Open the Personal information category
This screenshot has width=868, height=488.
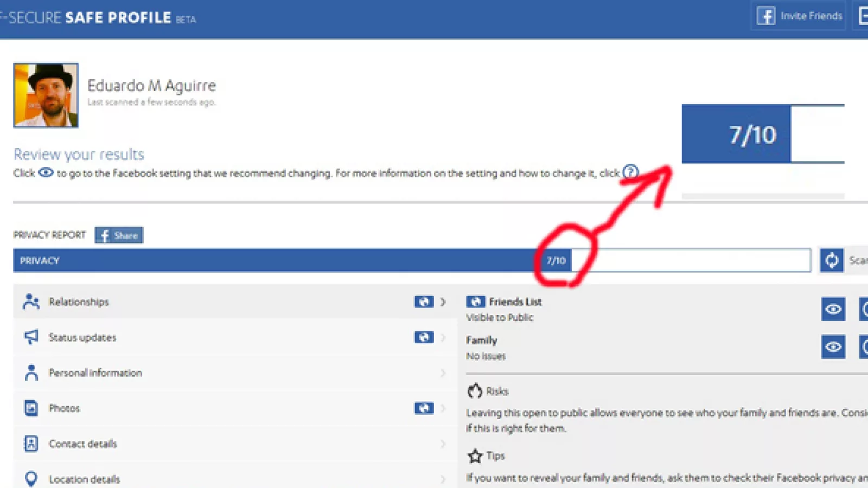[95, 373]
